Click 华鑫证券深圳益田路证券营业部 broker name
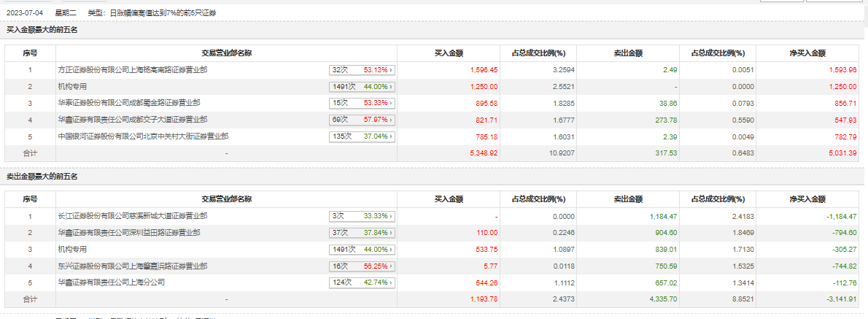Screen dimensions: 868x319 pyautogui.click(x=129, y=233)
